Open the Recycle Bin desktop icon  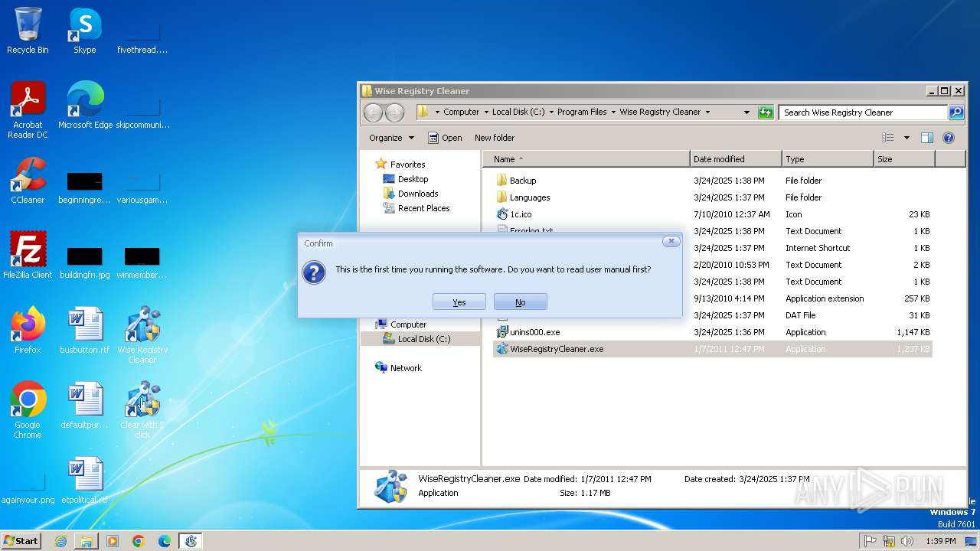28,31
